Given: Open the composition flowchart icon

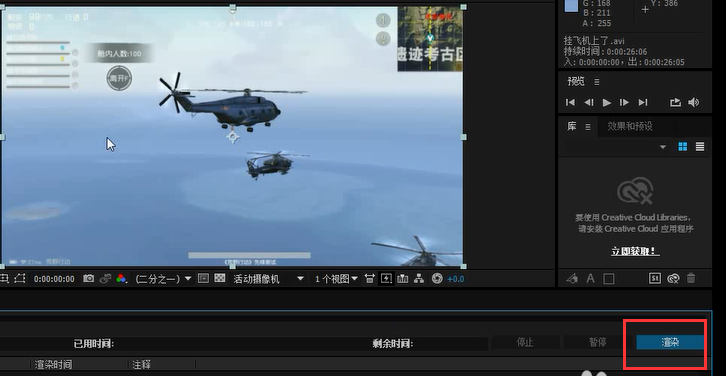Looking at the screenshot, I should point(419,279).
